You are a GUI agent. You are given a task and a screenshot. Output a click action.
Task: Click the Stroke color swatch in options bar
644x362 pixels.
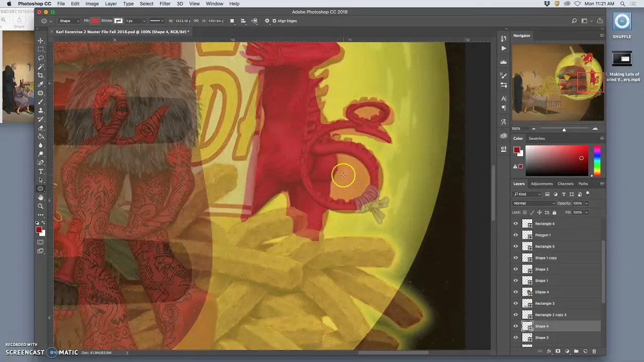tap(118, 21)
